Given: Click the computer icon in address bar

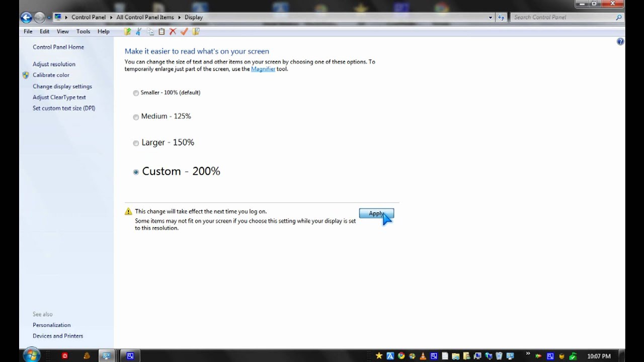Looking at the screenshot, I should (58, 17).
